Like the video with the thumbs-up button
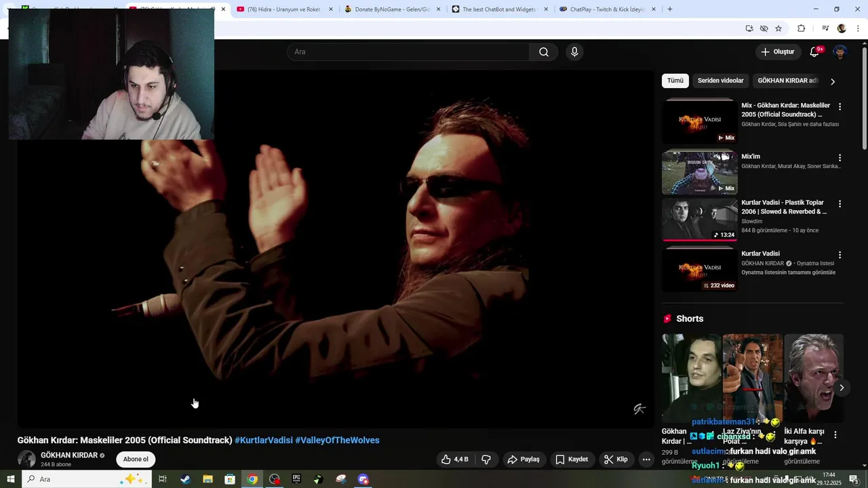Viewport: 868px width, 488px height. pos(454,460)
